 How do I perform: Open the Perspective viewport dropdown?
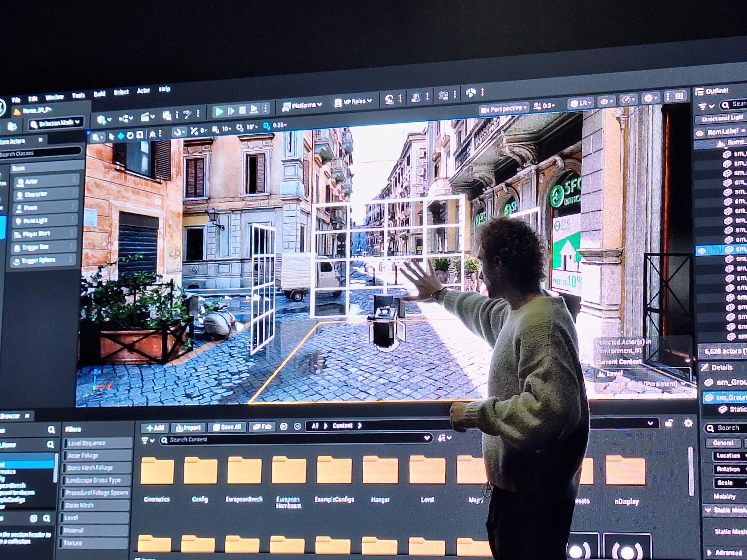[x=504, y=109]
